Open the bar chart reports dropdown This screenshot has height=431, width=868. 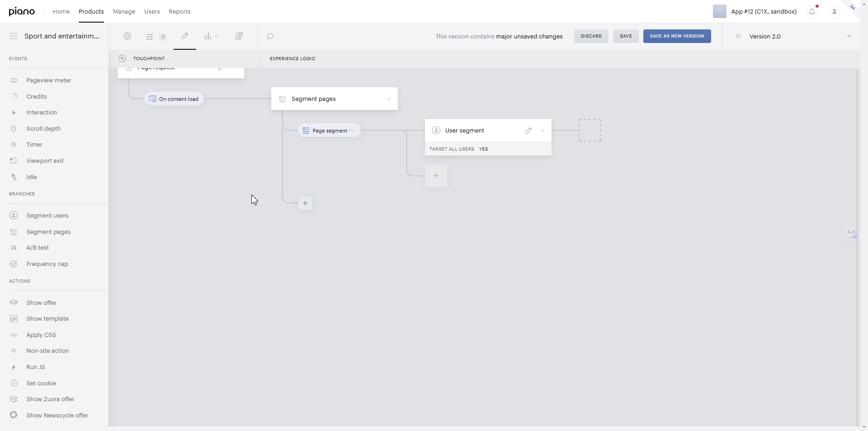click(211, 36)
